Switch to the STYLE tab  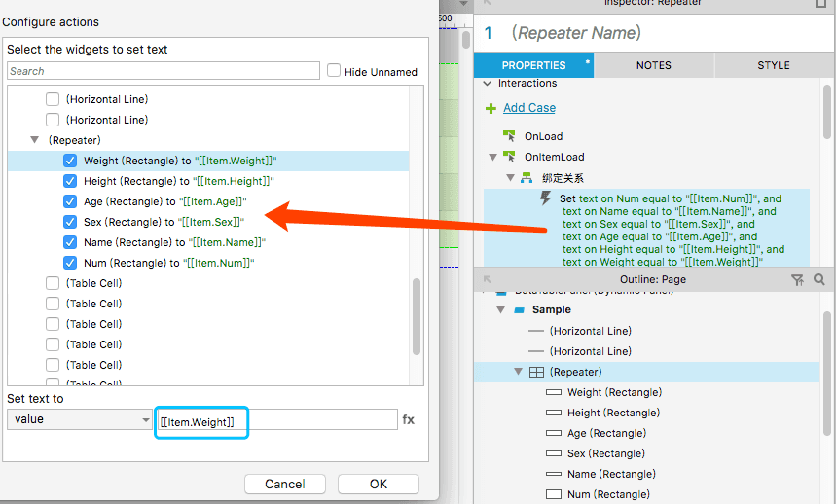(x=774, y=65)
